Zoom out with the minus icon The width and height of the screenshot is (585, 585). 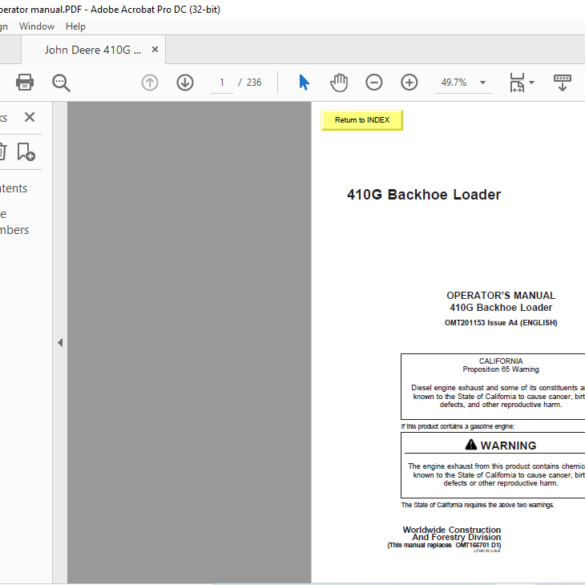374,82
